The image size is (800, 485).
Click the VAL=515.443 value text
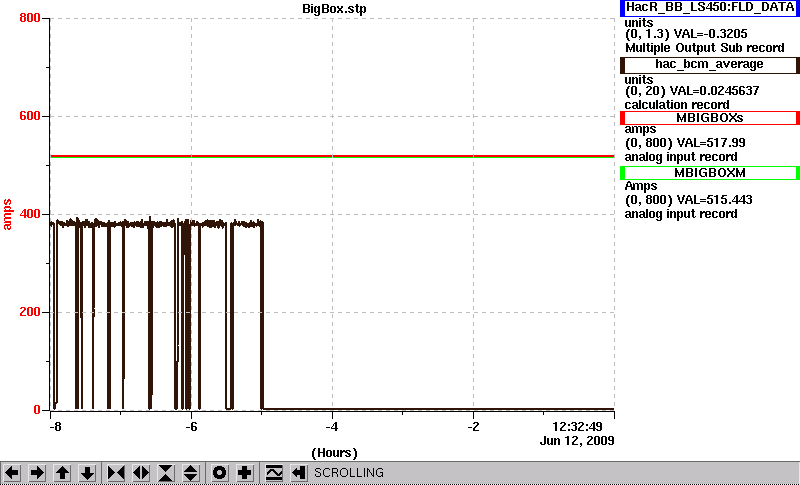[x=713, y=200]
